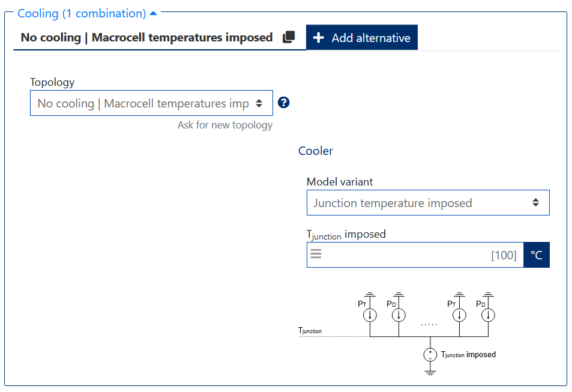Click the Cooler section heading

tap(315, 151)
